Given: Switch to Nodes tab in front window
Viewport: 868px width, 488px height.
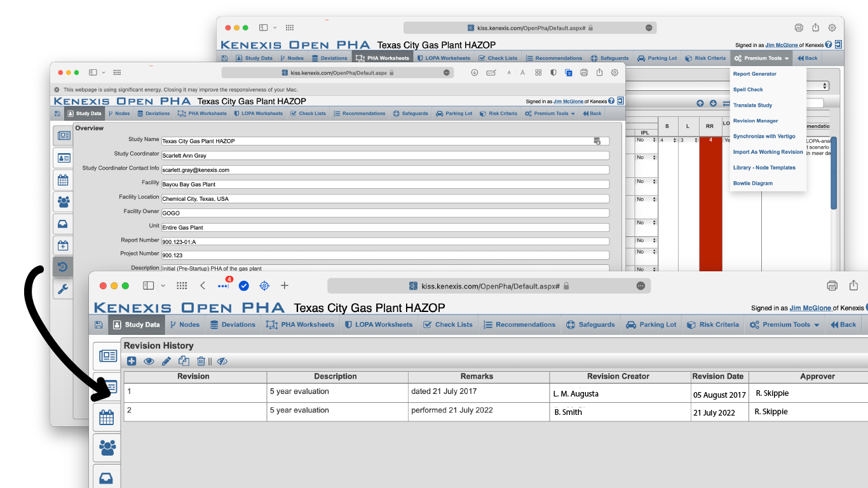Looking at the screenshot, I should [x=184, y=325].
